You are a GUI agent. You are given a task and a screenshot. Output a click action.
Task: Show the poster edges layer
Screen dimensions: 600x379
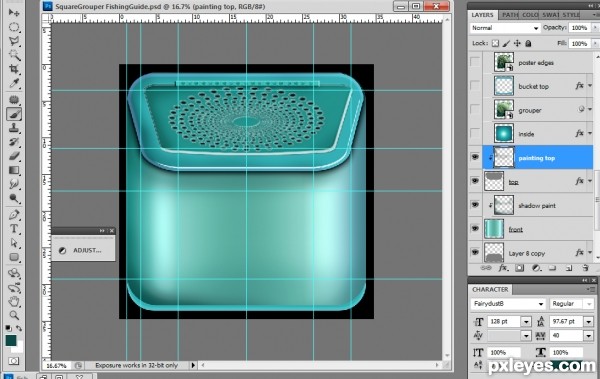point(475,62)
